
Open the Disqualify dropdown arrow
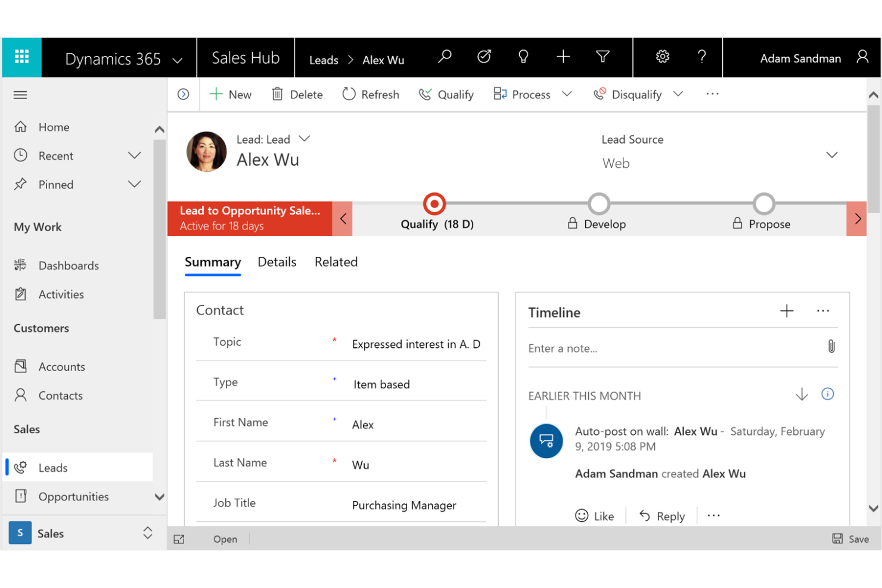[x=678, y=94]
